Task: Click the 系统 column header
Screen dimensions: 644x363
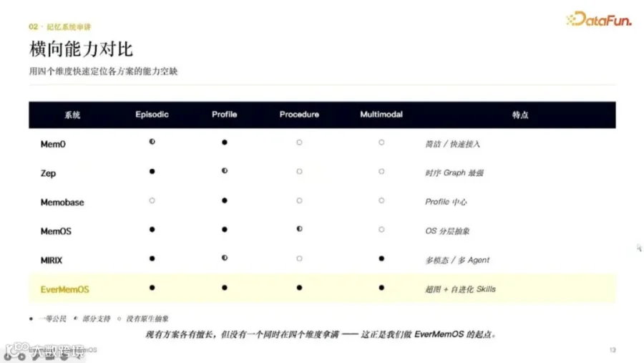Action: [x=72, y=115]
